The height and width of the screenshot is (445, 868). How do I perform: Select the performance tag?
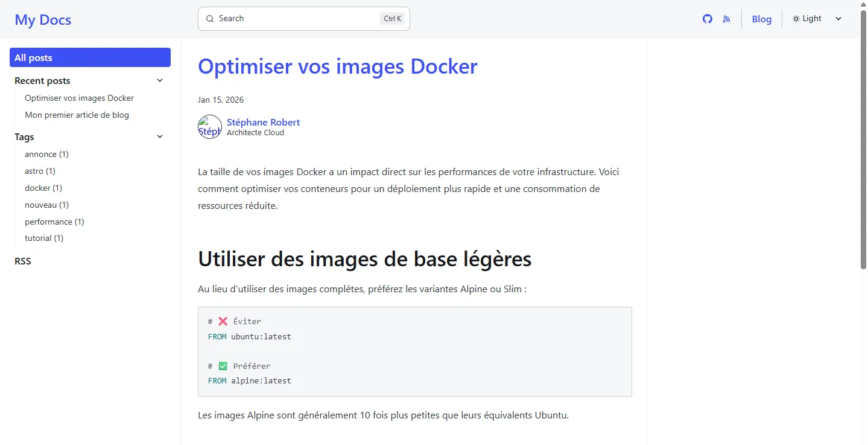point(54,222)
